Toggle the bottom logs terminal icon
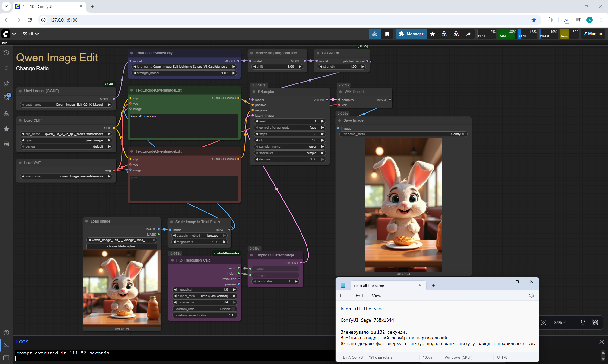Image resolution: width=608 pixels, height=364 pixels. pyautogui.click(x=6, y=345)
